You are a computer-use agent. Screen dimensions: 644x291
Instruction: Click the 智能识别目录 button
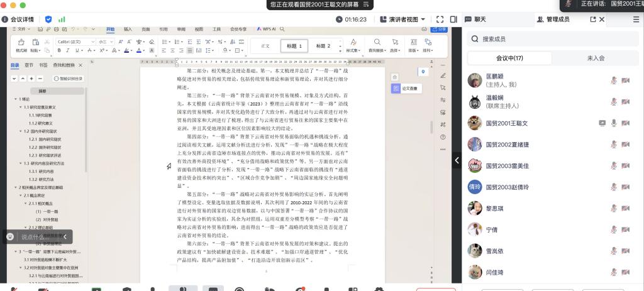click(x=68, y=79)
